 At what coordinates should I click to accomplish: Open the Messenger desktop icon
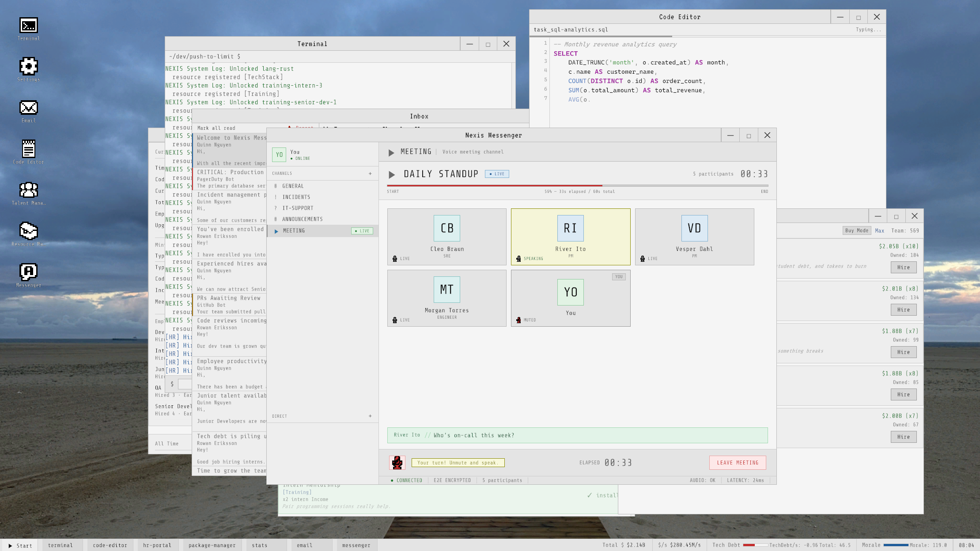tap(29, 272)
